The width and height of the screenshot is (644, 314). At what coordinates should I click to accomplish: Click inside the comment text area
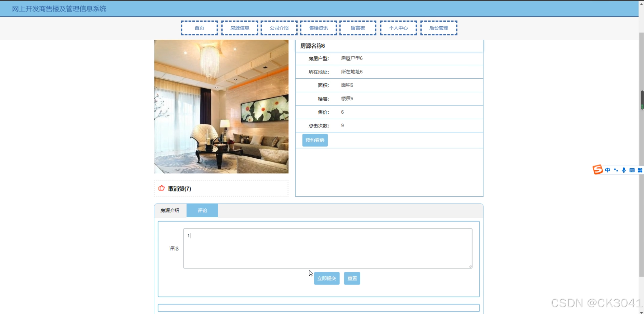(327, 248)
